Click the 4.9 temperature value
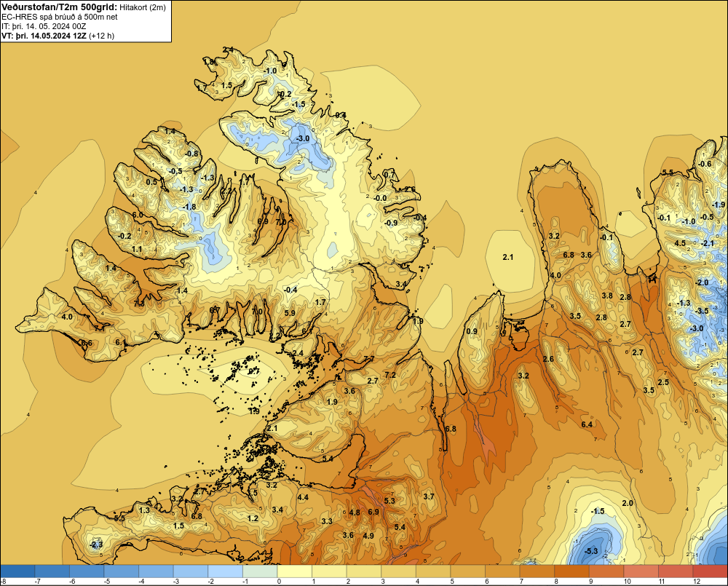The width and height of the screenshot is (728, 586). pos(368,535)
